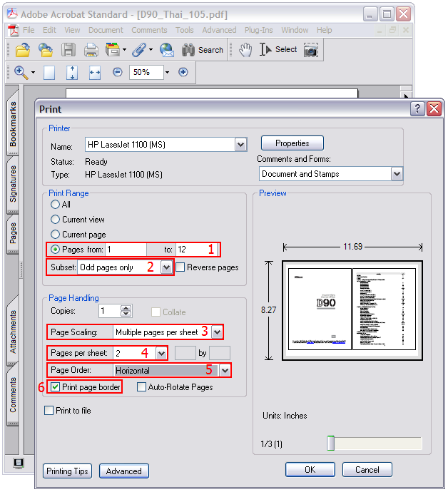
Task: Open the Attach file dropdown arrow
Action: [151, 50]
